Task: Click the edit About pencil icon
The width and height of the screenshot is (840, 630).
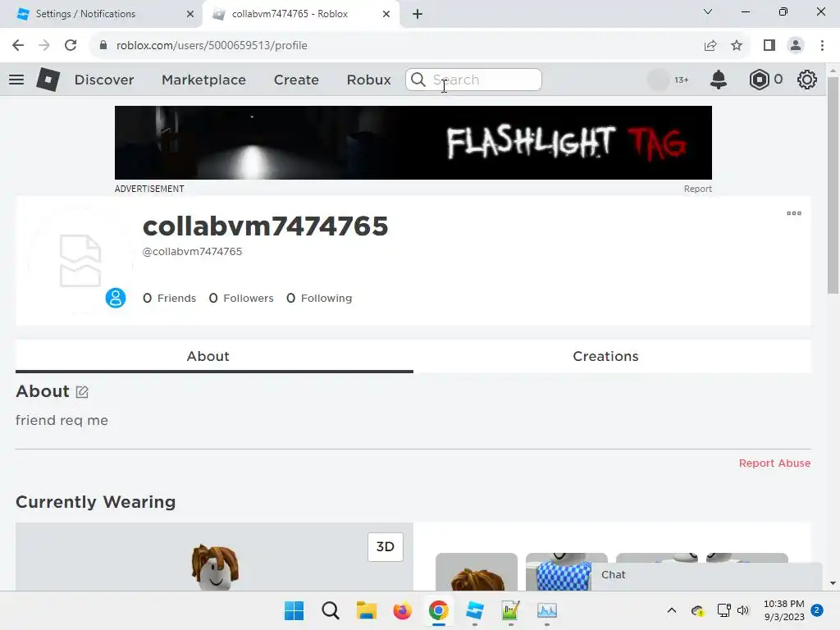Action: (82, 391)
